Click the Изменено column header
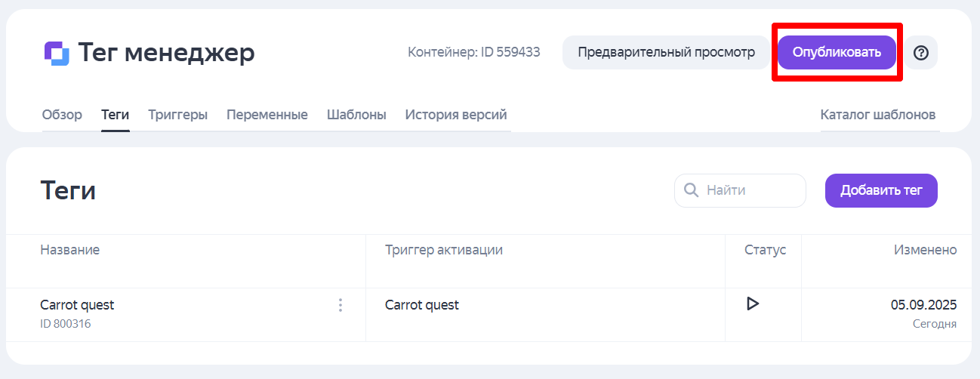 point(925,250)
